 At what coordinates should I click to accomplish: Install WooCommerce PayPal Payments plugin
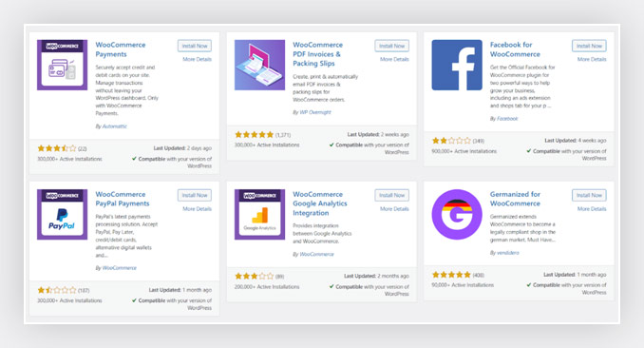[195, 195]
